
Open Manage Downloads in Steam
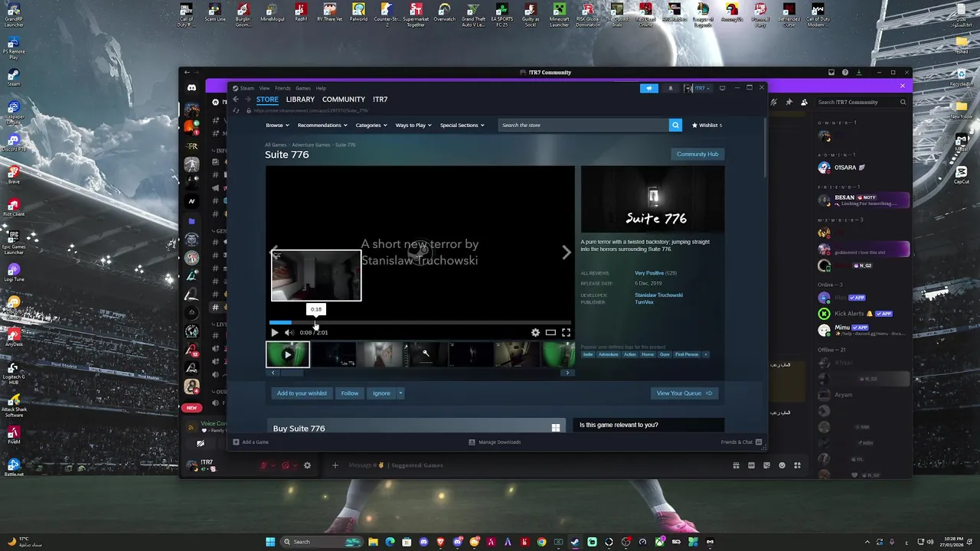click(x=495, y=442)
